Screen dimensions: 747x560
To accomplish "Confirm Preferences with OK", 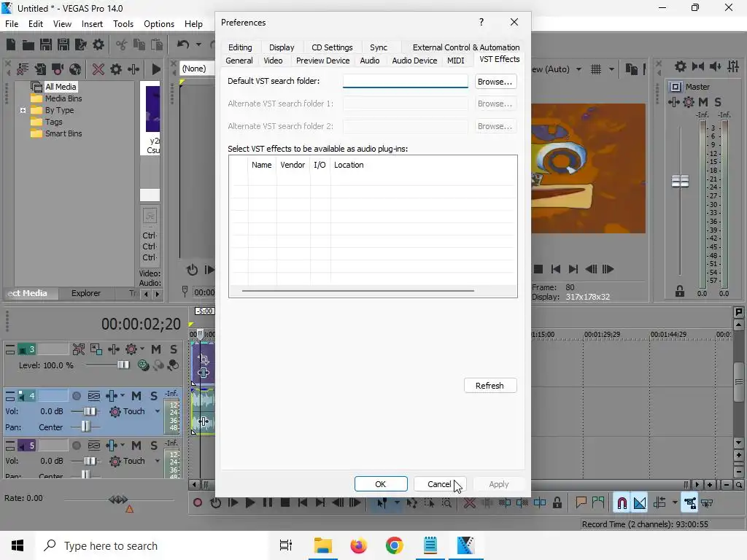I will 381,484.
